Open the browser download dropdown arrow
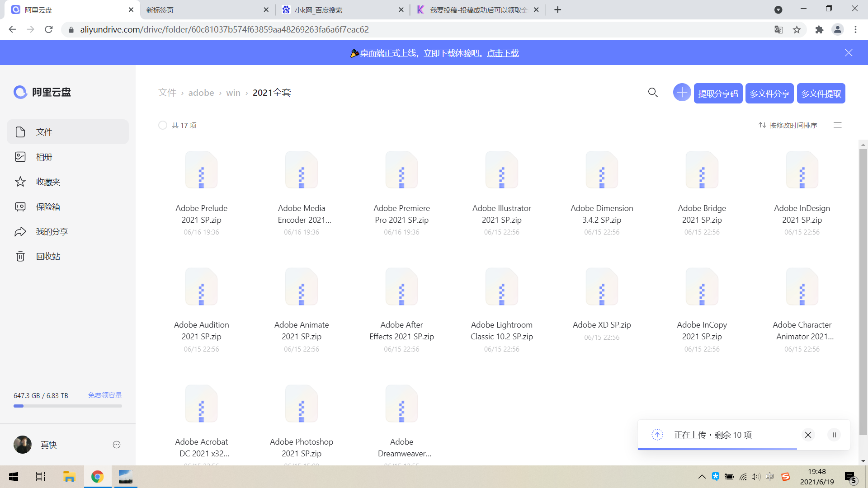 point(778,9)
